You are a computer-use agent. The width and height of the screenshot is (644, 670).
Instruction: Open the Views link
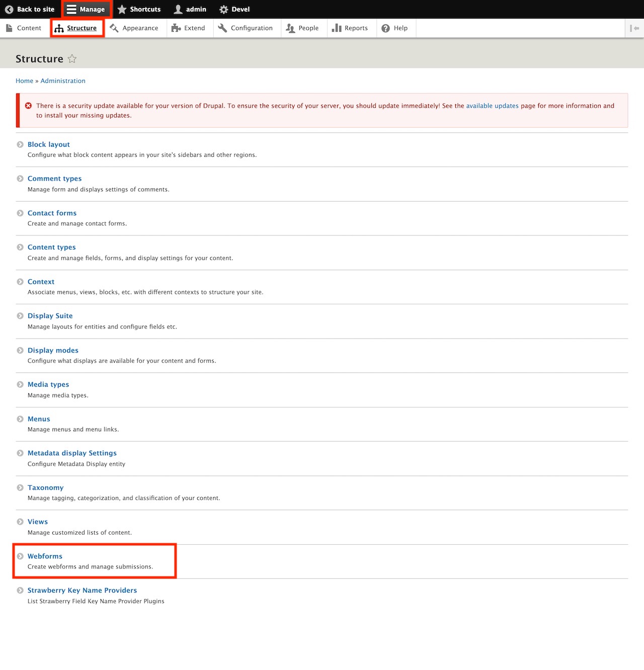point(38,522)
